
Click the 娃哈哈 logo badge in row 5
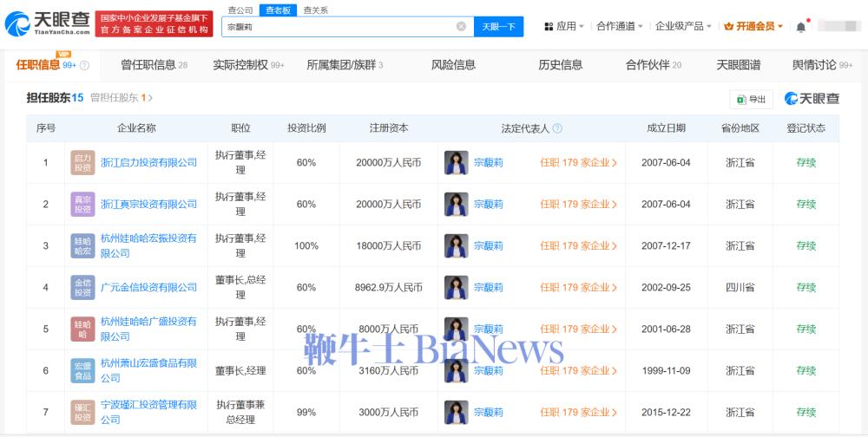pyautogui.click(x=82, y=329)
